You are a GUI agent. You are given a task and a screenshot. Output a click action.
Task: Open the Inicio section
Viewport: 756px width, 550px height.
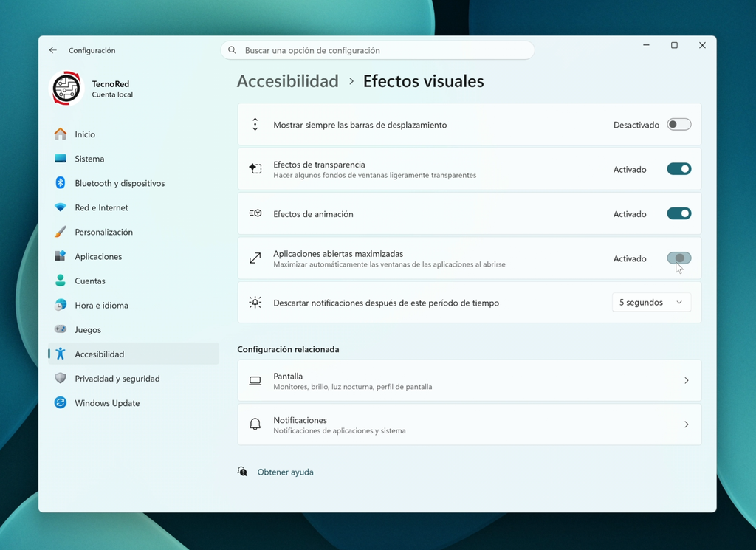tap(134, 134)
